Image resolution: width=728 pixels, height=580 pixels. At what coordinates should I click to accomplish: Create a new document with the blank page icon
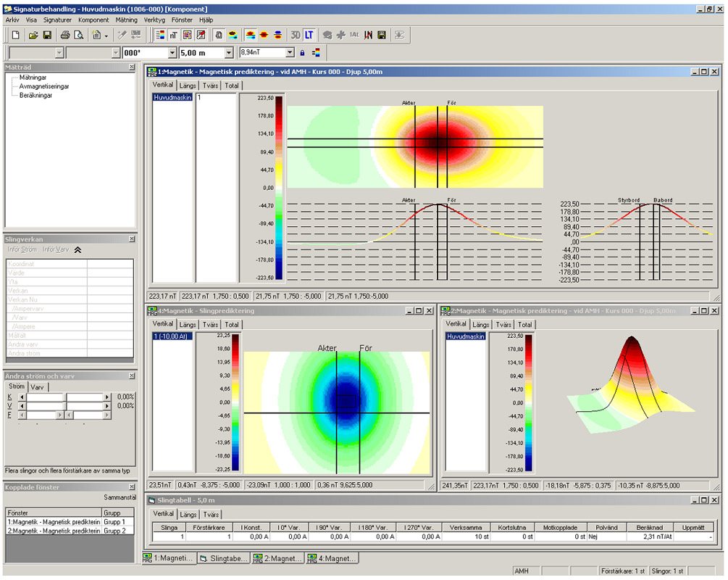16,35
